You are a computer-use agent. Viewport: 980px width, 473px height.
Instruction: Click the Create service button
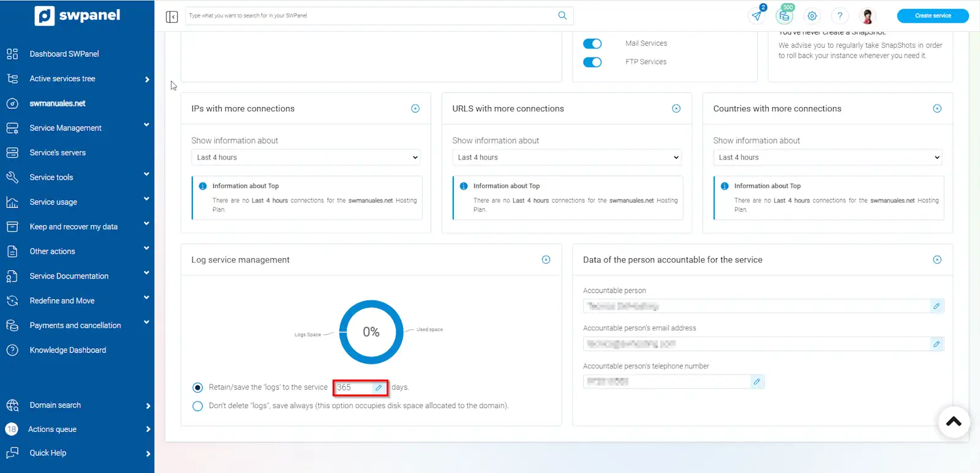tap(932, 16)
